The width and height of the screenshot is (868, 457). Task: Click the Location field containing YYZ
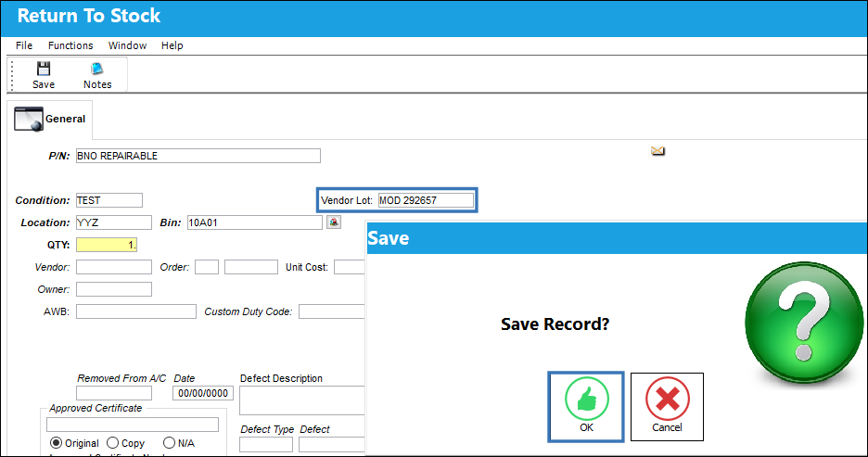pos(113,222)
